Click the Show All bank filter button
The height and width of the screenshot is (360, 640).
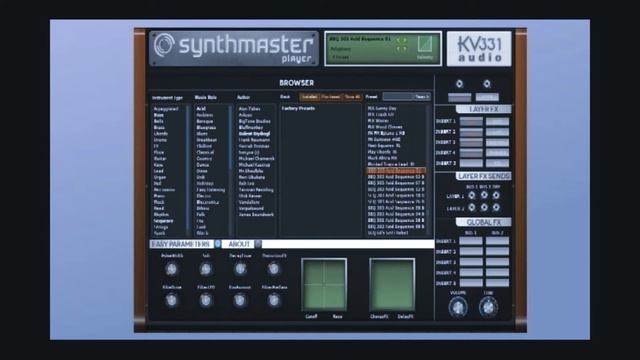(x=352, y=97)
